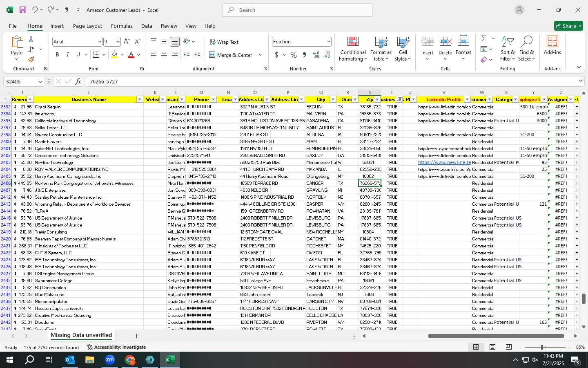588x368 pixels.
Task: Open the Add-ins panel
Action: tap(552, 45)
